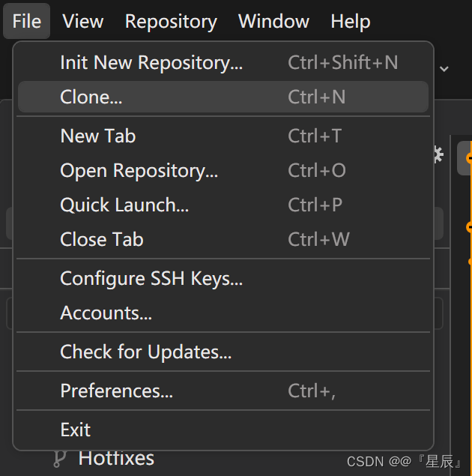Screen dimensions: 472x476
Task: Open Preferences… from the File menu
Action: (223, 391)
